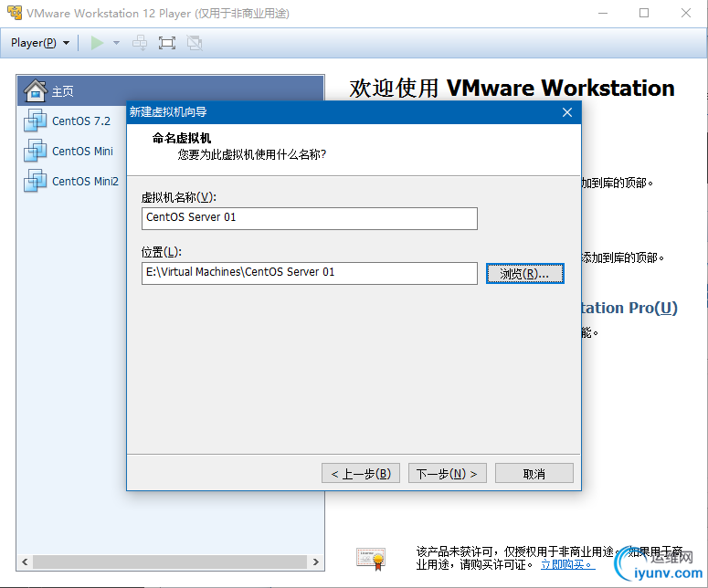Click the Unity mode toolbar icon
This screenshot has height=588, width=708.
(x=195, y=43)
